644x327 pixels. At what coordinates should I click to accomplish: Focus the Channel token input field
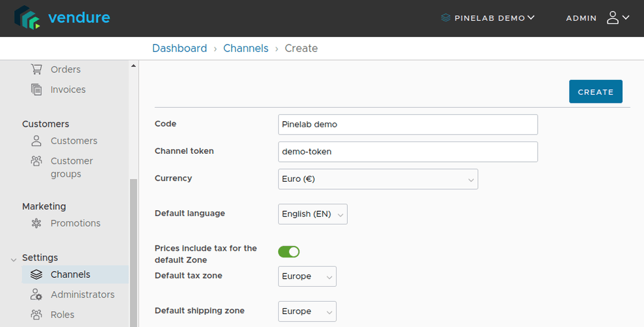click(x=408, y=152)
